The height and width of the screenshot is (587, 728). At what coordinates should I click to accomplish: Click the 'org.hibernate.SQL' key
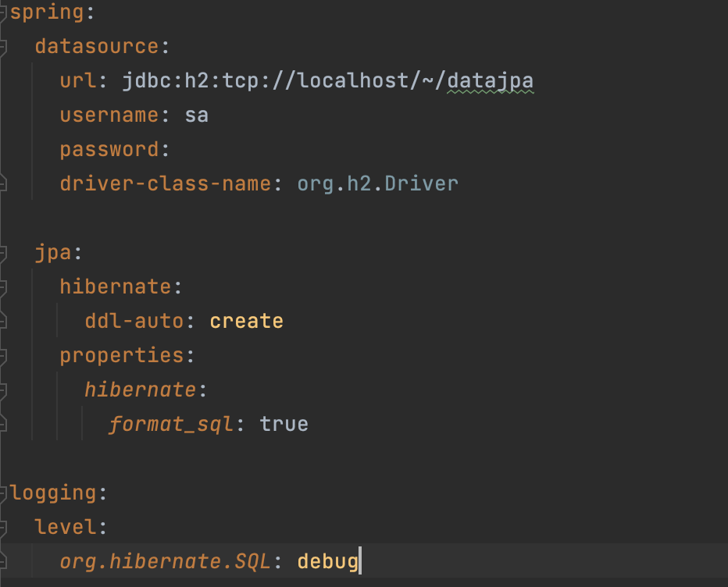pyautogui.click(x=166, y=562)
